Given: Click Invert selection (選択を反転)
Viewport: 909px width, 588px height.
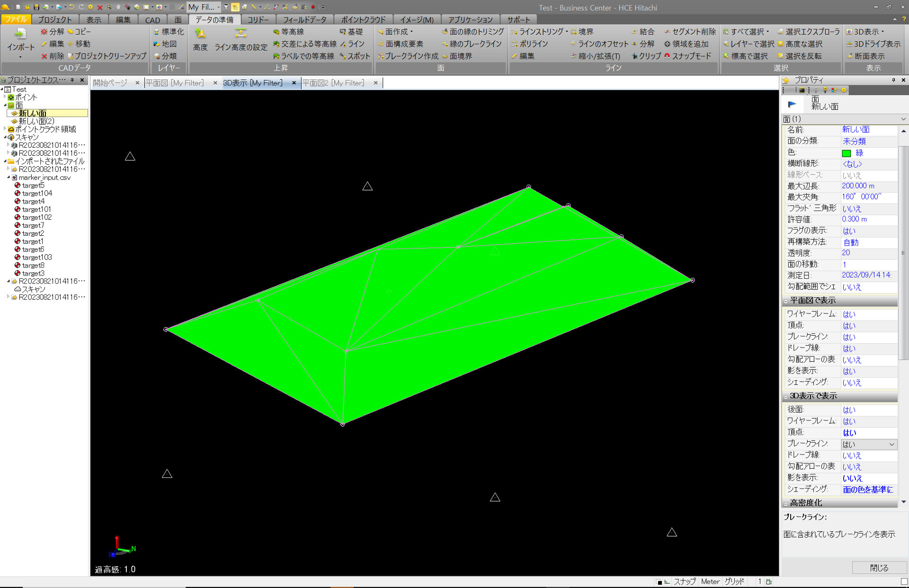Looking at the screenshot, I should pos(799,56).
